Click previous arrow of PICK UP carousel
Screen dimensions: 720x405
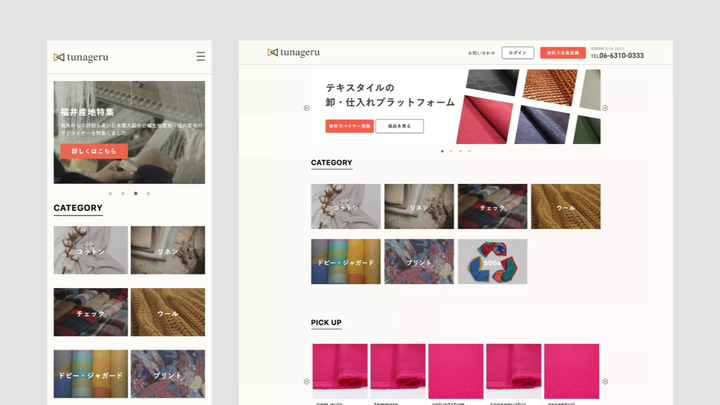[x=307, y=382]
